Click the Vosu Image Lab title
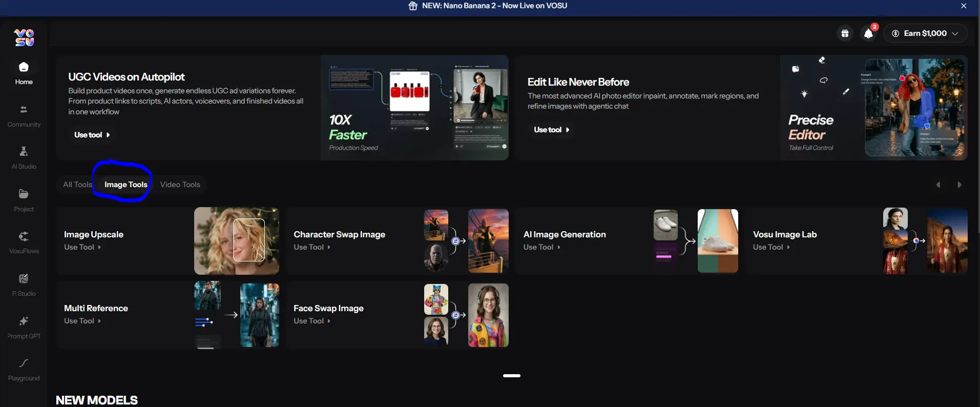 click(x=785, y=234)
